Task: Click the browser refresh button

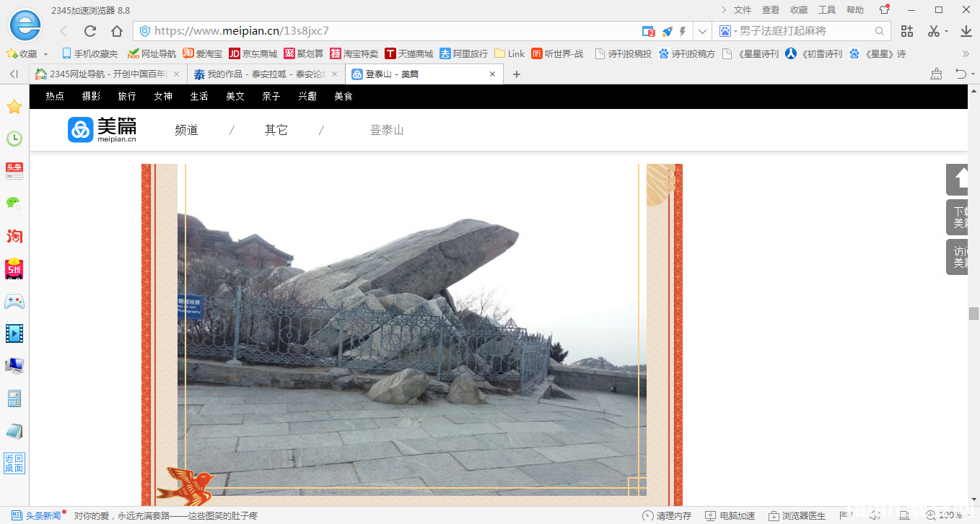Action: (x=90, y=31)
